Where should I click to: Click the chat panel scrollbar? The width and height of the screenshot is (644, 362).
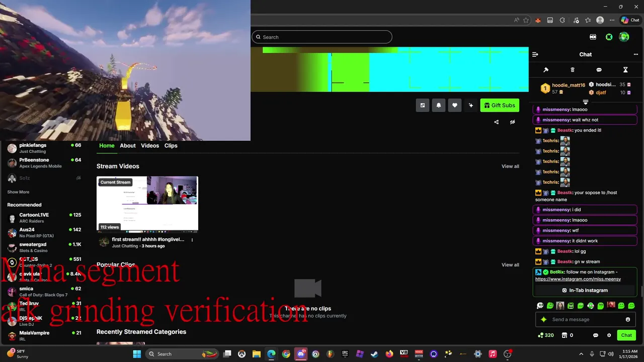pos(641,292)
